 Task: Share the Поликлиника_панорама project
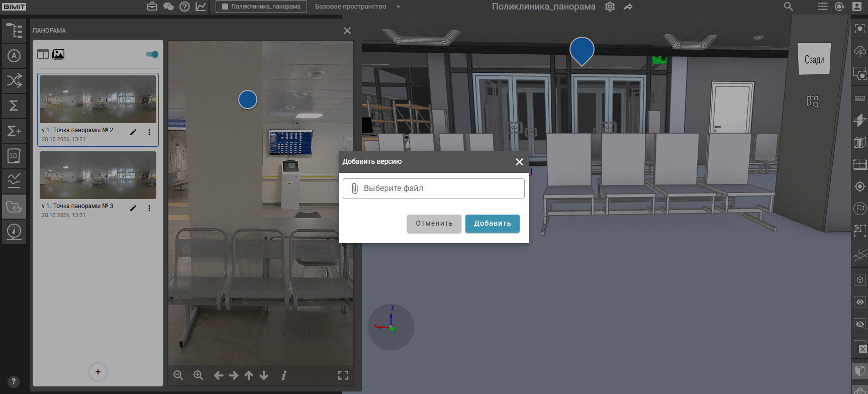pyautogui.click(x=628, y=7)
